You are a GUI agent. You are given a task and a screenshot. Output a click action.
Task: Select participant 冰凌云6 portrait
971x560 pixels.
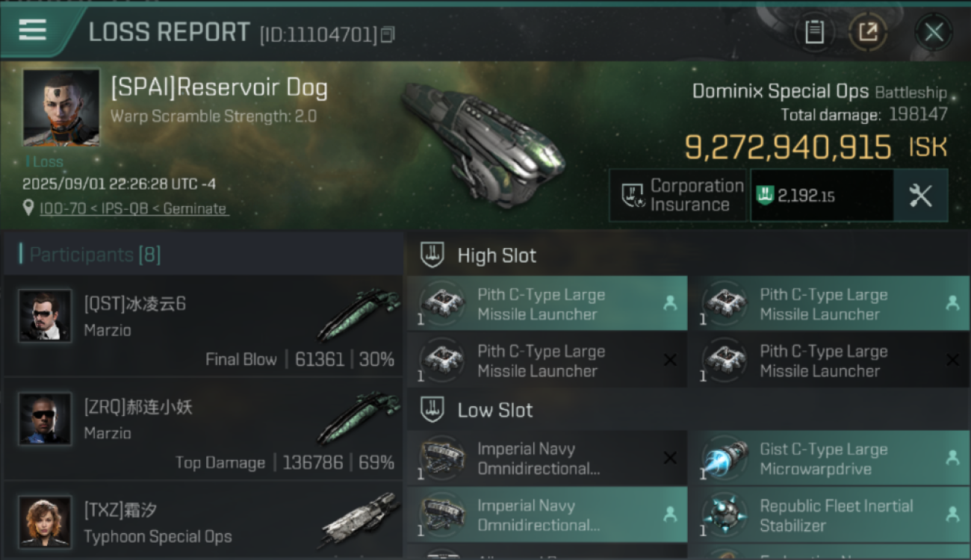(x=45, y=316)
